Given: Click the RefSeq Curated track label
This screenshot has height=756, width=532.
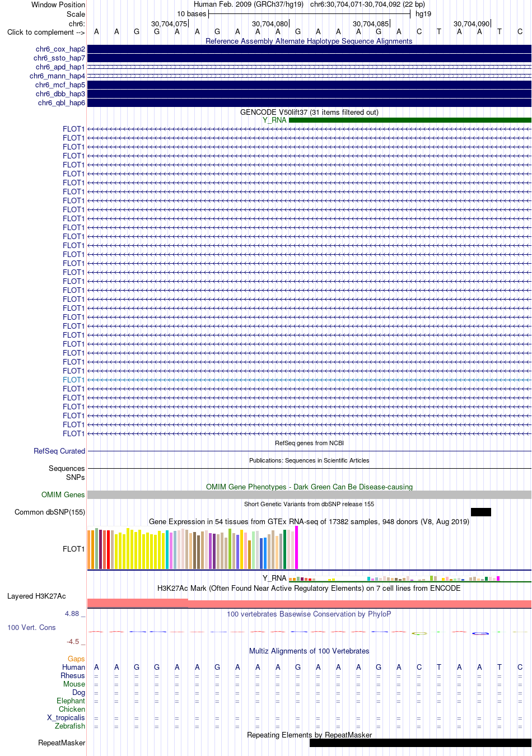Looking at the screenshot, I should [59, 451].
